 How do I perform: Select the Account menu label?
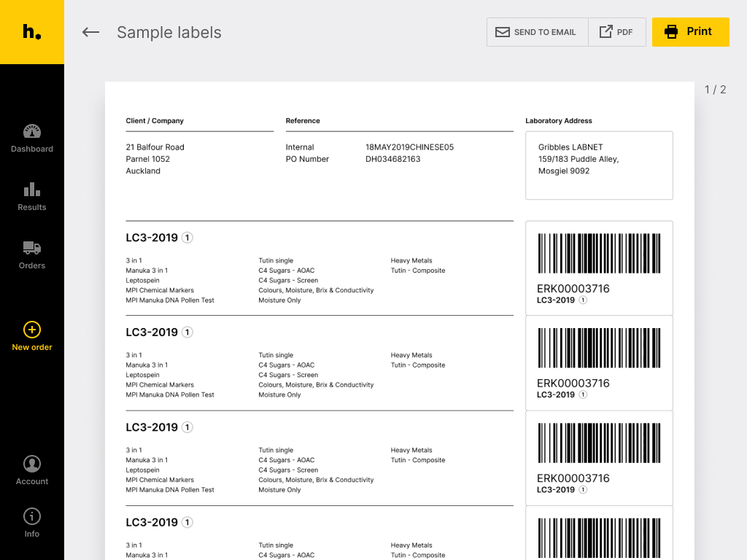32,481
